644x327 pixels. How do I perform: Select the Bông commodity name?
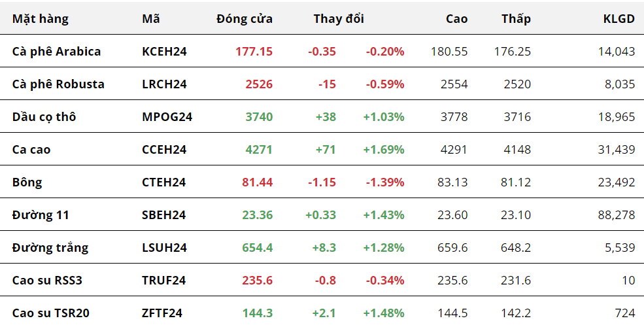(27, 182)
